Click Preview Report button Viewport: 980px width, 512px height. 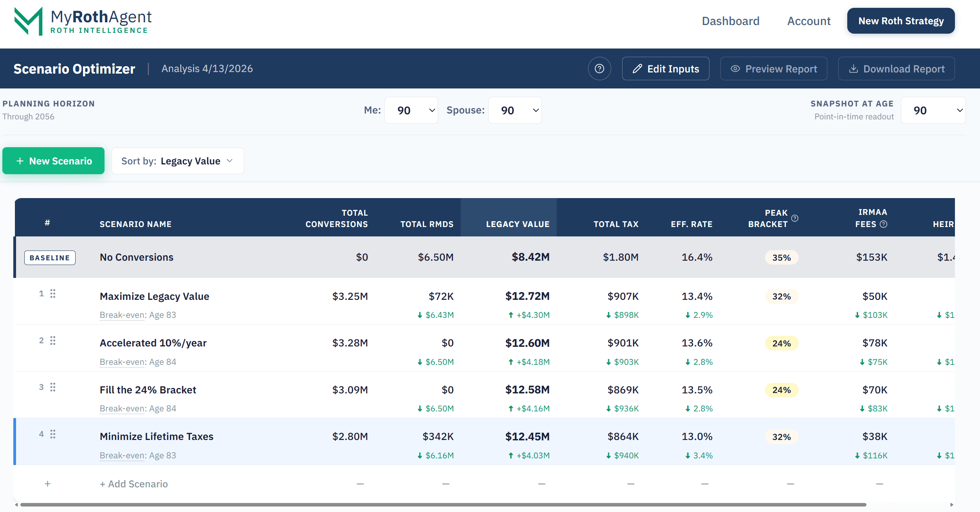[774, 69]
